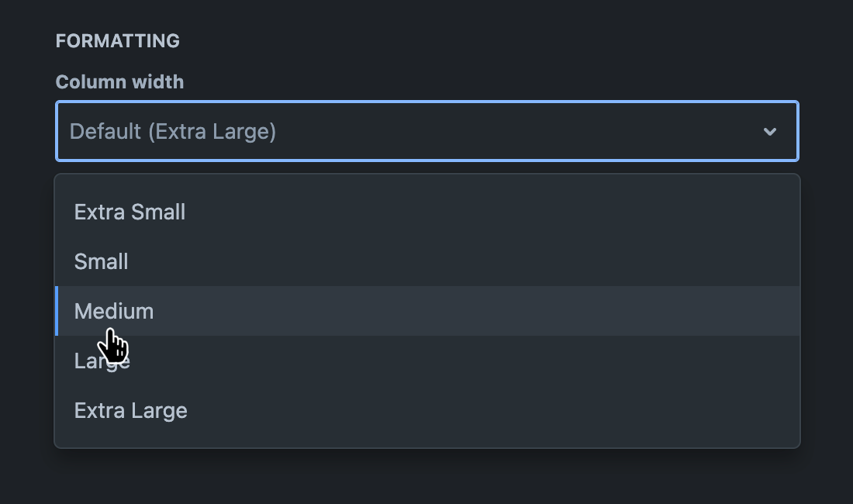The width and height of the screenshot is (853, 504).
Task: Click the "Column width" label
Action: (119, 81)
